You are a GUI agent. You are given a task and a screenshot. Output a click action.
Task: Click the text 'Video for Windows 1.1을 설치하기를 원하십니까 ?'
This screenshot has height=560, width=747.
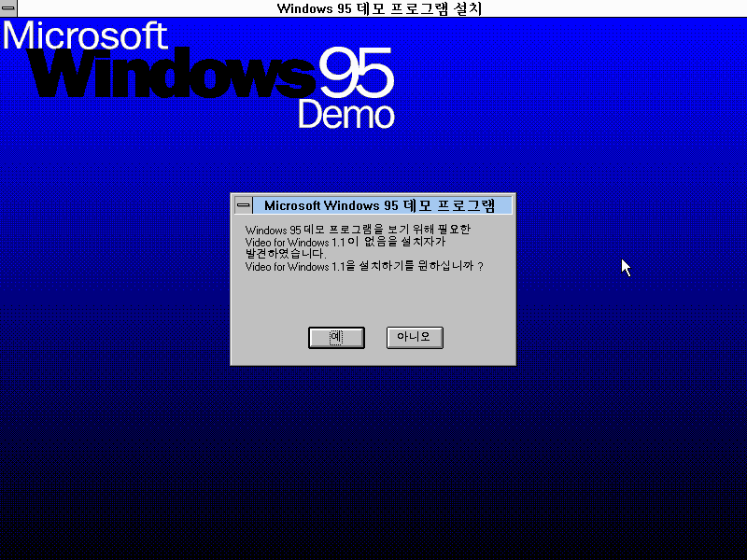pyautogui.click(x=364, y=266)
